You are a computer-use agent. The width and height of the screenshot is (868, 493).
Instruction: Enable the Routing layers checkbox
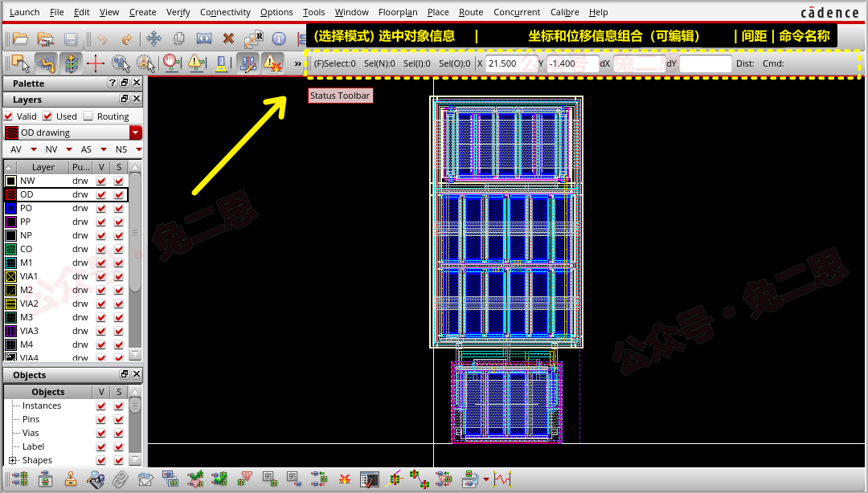(88, 116)
